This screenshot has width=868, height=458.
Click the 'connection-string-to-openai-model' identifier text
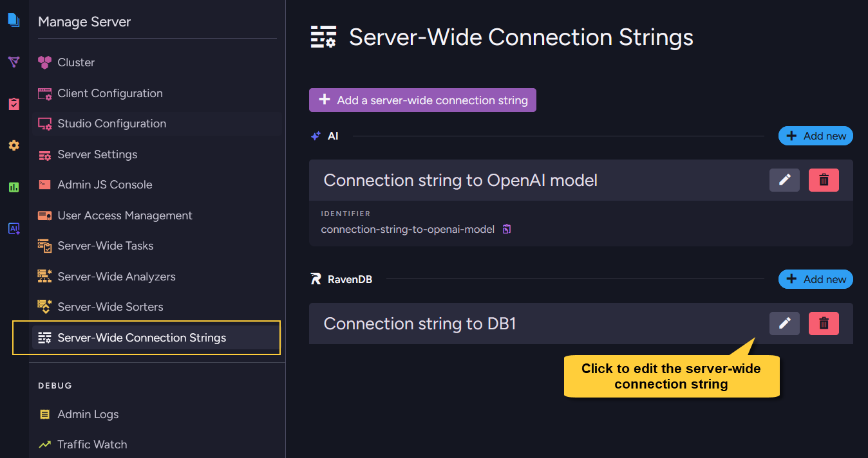click(408, 229)
